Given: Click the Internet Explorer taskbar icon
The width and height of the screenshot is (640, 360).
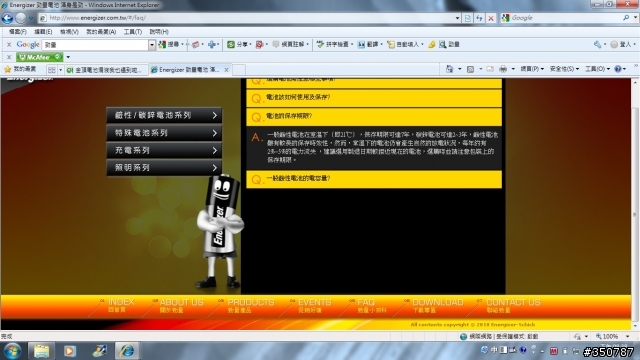Looking at the screenshot, I should click(x=127, y=351).
